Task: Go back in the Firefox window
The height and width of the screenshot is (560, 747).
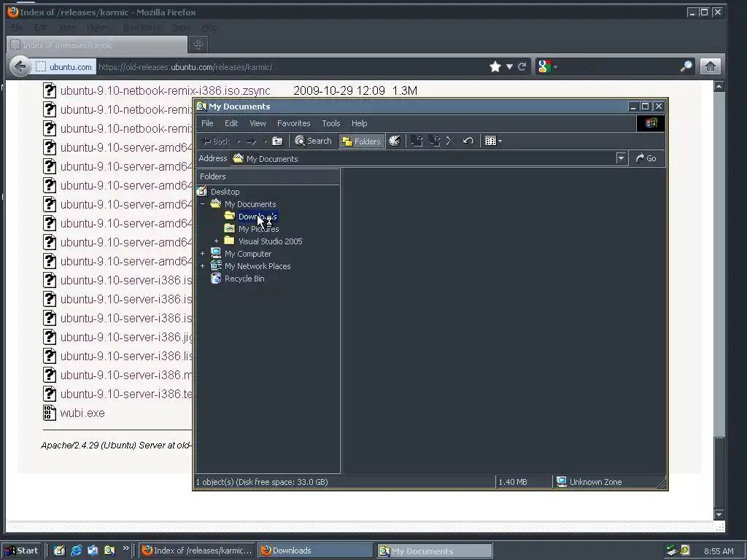Action: pyautogui.click(x=20, y=66)
